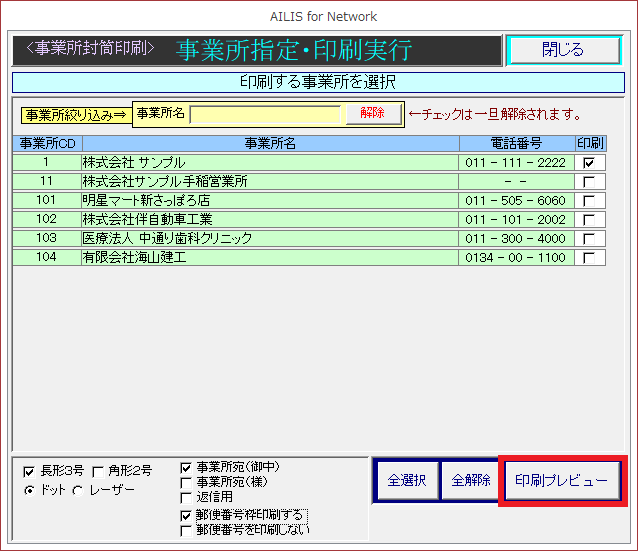Type in the 事業所名 filter field
The image size is (638, 551).
(x=266, y=114)
